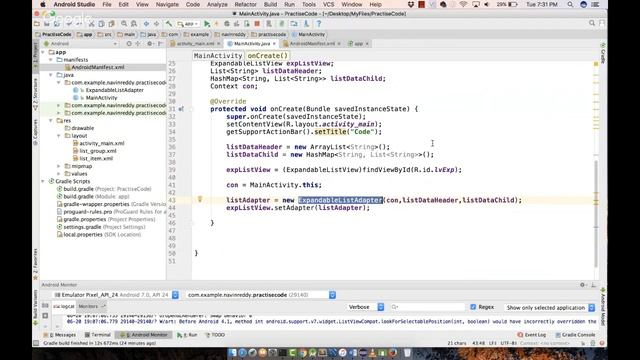Image resolution: width=640 pixels, height=360 pixels.
Task: Open the help question mark icon
Action: [319, 24]
